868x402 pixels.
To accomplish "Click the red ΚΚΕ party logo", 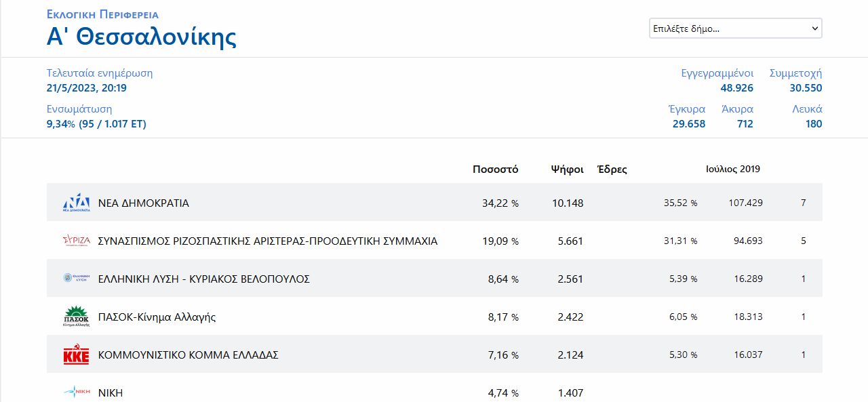I will pyautogui.click(x=76, y=355).
